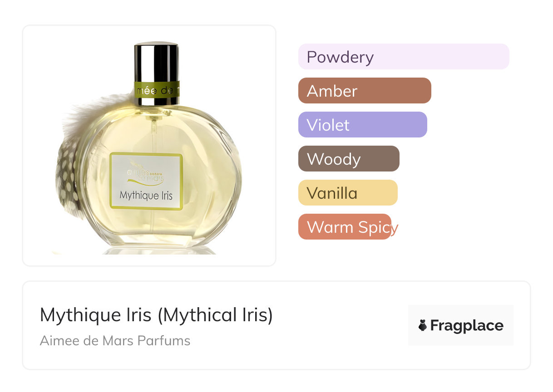Click the Fragplace wordmark text

click(467, 326)
